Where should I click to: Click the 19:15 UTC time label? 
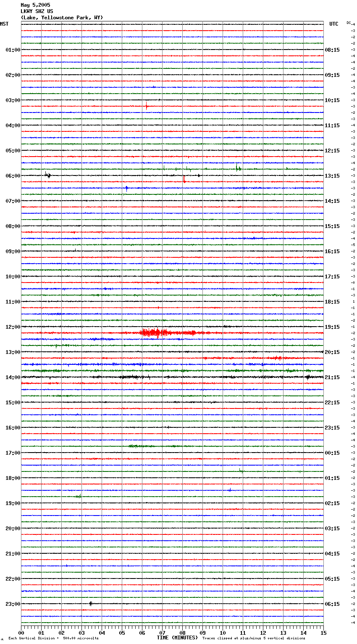pyautogui.click(x=332, y=327)
